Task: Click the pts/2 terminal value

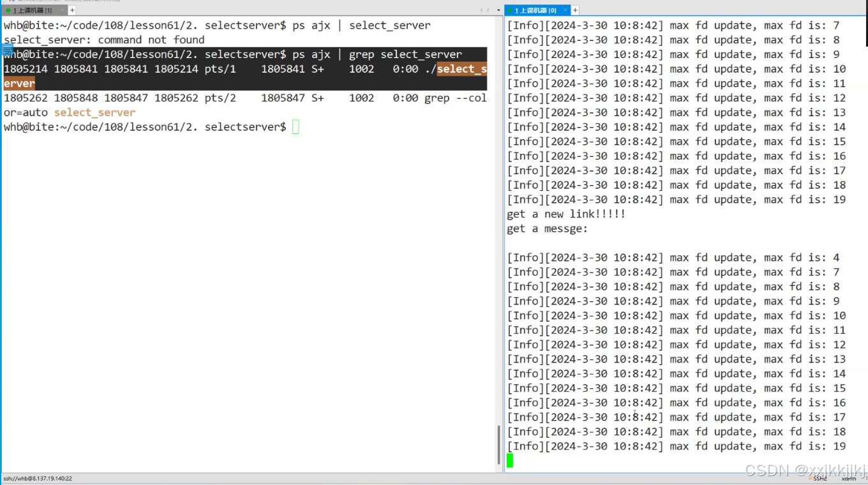Action: [x=220, y=98]
